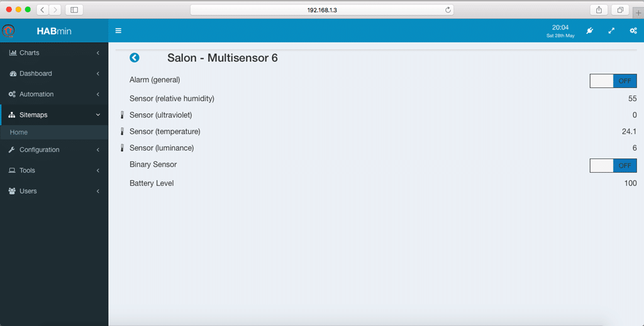This screenshot has width=644, height=326.
Task: Go back in browser history
Action: pyautogui.click(x=43, y=10)
